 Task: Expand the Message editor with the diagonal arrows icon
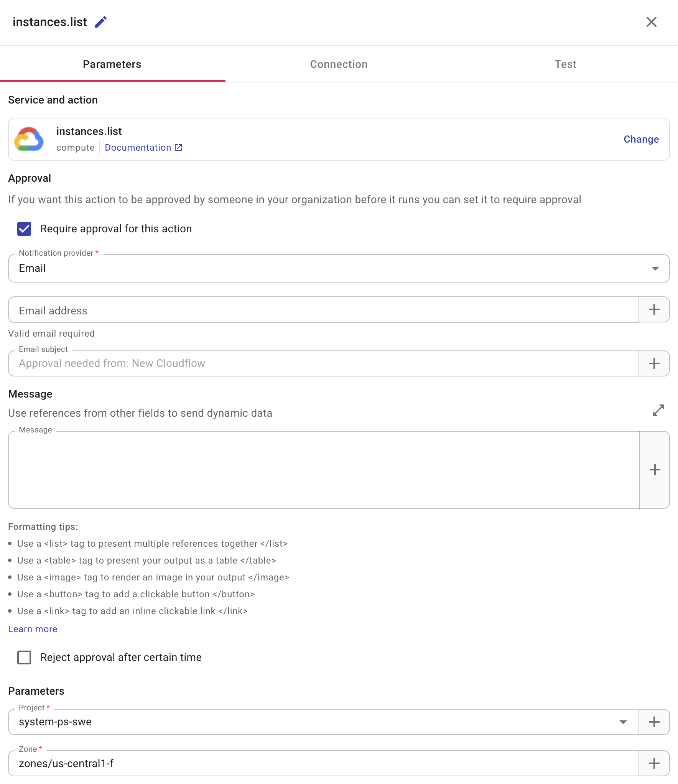[x=658, y=410]
